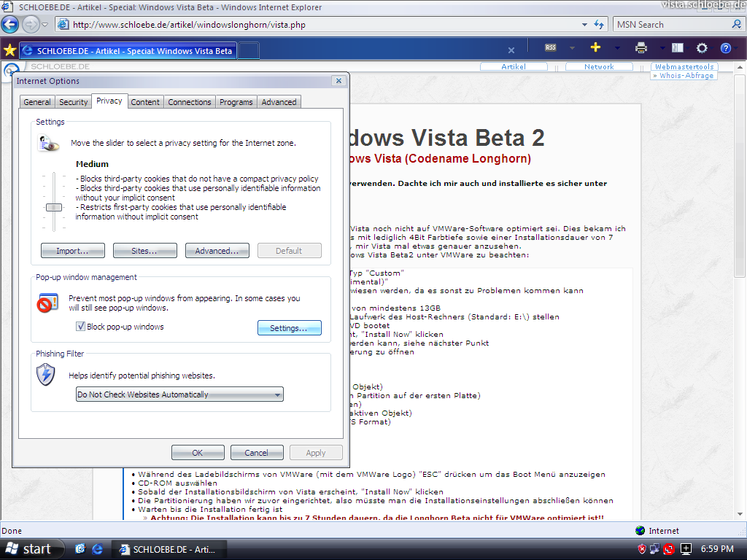Switch to the Content tab
Screen dimensions: 747x560
(x=145, y=102)
